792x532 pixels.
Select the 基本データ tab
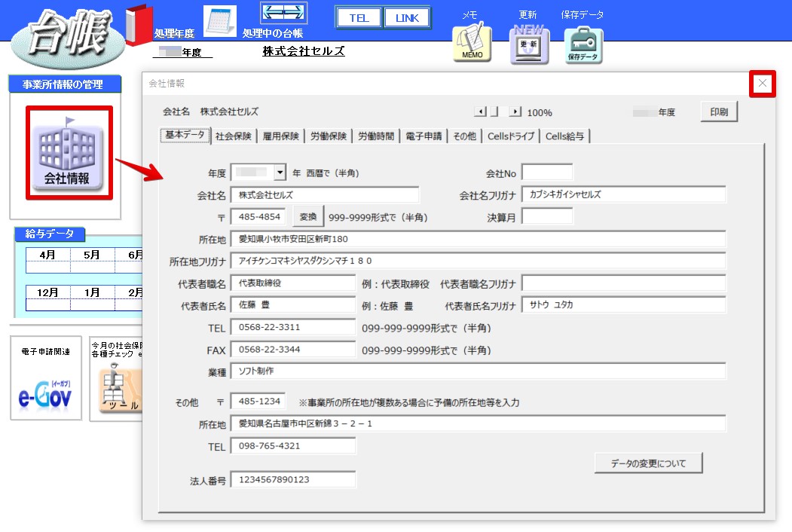[185, 136]
